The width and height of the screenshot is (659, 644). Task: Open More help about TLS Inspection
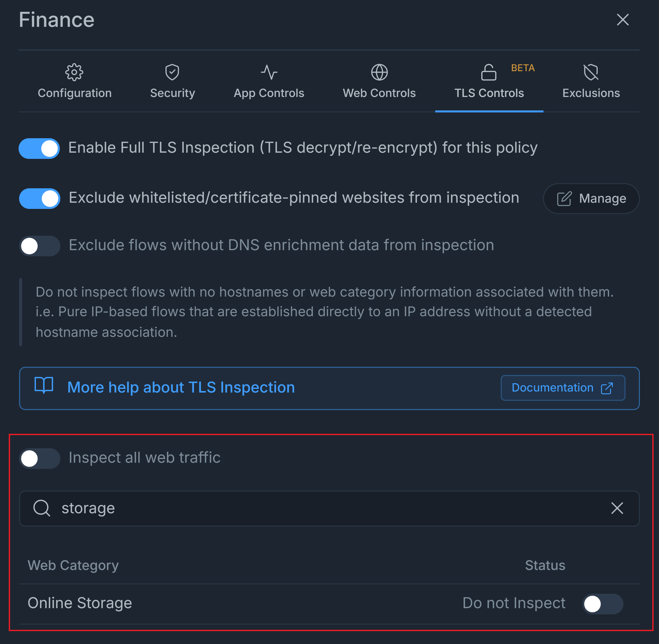[181, 387]
